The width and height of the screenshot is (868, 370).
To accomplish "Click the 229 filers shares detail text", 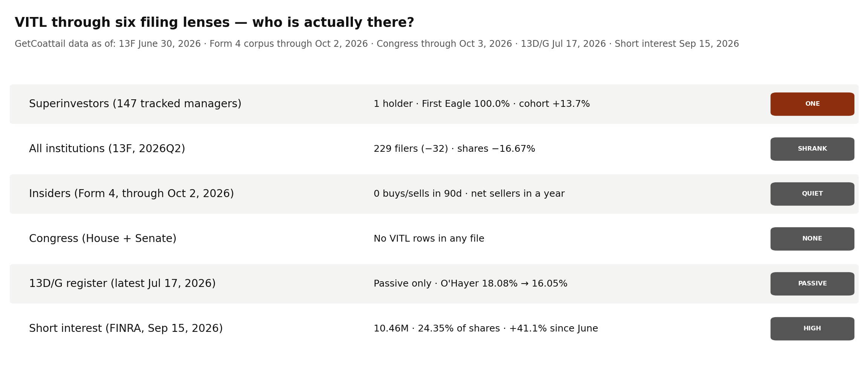I will click(x=454, y=149).
